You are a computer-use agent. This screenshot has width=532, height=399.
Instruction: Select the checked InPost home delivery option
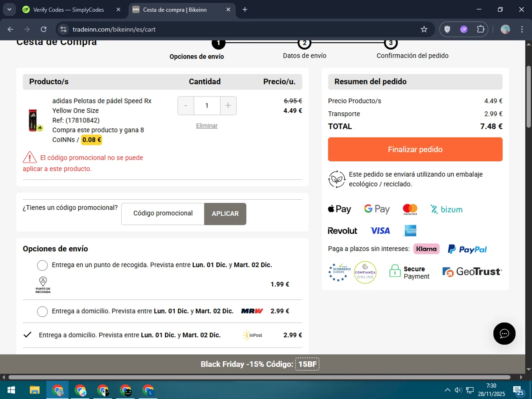(27, 335)
